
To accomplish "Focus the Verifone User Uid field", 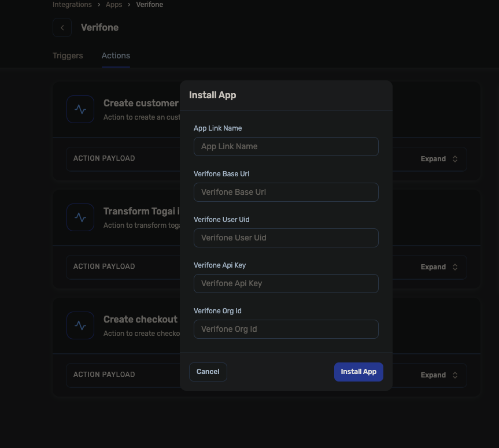I will (286, 238).
